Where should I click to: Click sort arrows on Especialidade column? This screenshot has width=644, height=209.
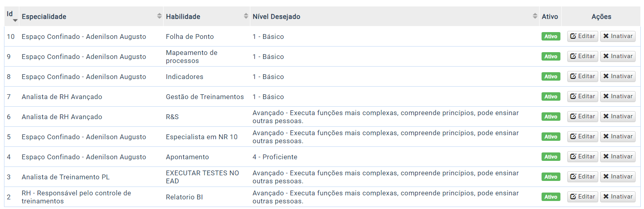point(159,16)
